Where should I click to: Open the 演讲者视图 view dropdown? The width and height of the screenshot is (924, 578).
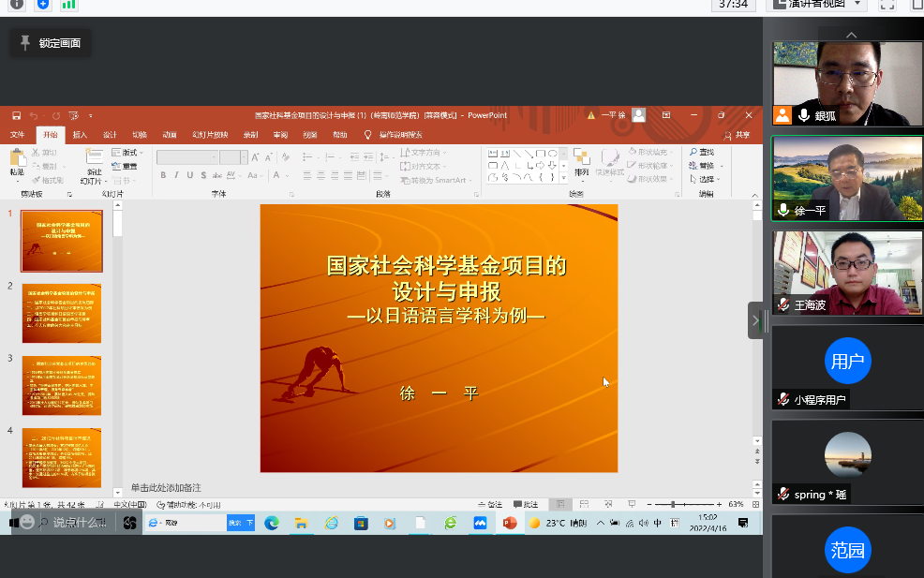point(815,5)
